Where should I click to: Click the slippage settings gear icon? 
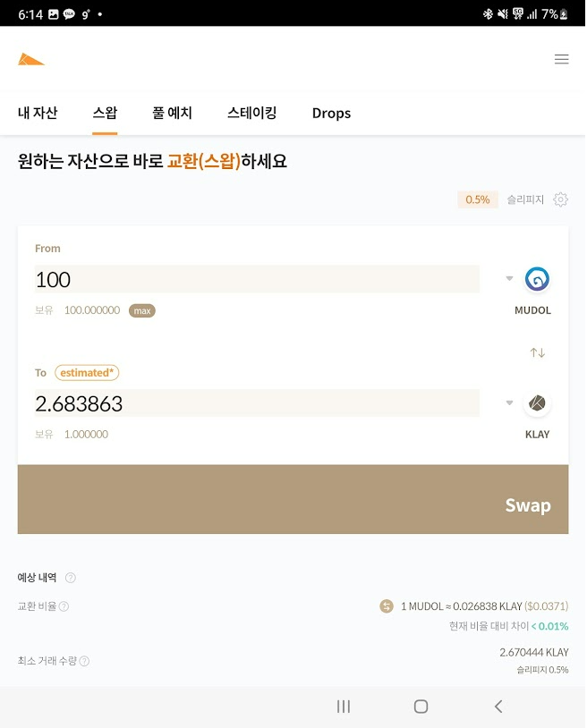pos(560,199)
